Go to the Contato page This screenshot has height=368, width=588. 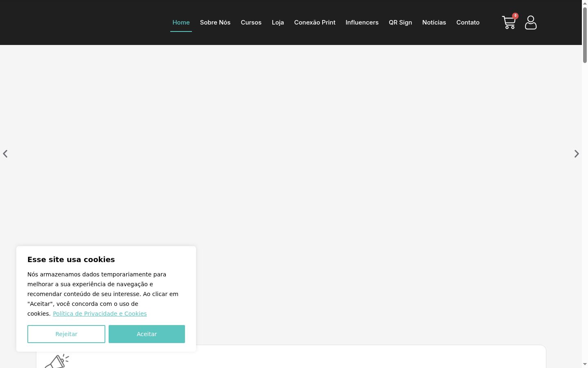click(468, 22)
